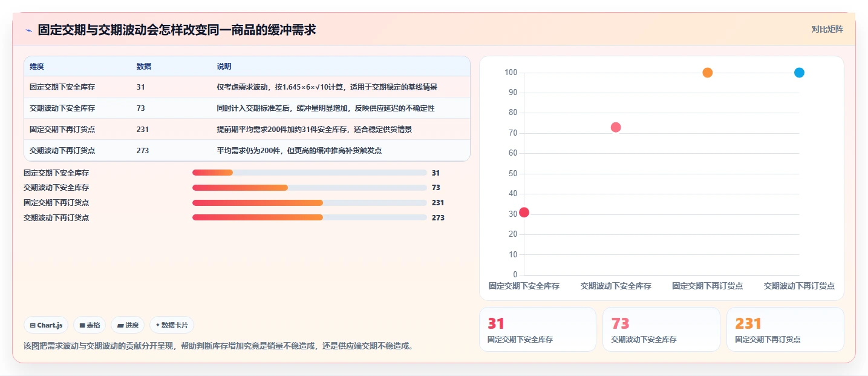This screenshot has width=868, height=376.
Task: Click the lightning icon beside the title
Action: 28,30
